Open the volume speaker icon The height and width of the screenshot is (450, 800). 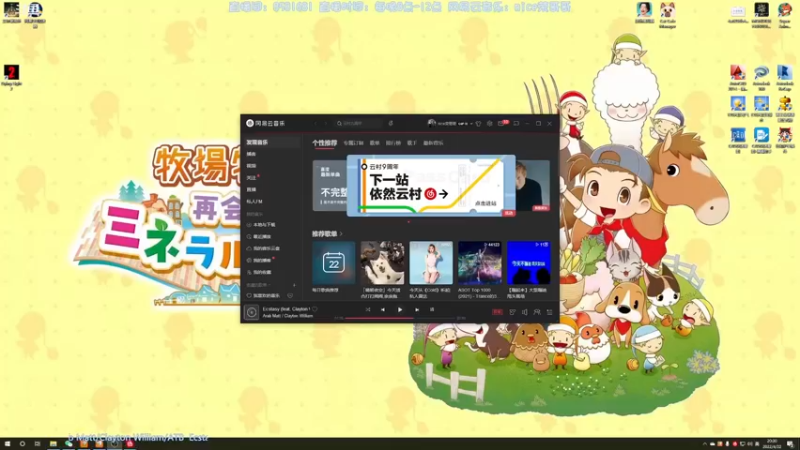pos(524,312)
